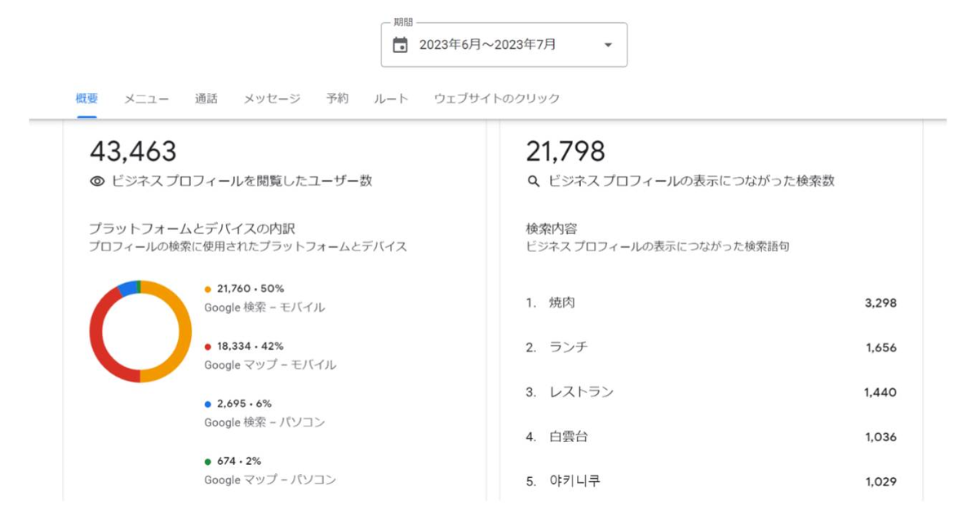Image resolution: width=980 pixels, height=531 pixels.
Task: Click the orange Google 検索 モバイル legend dot
Action: pos(208,290)
